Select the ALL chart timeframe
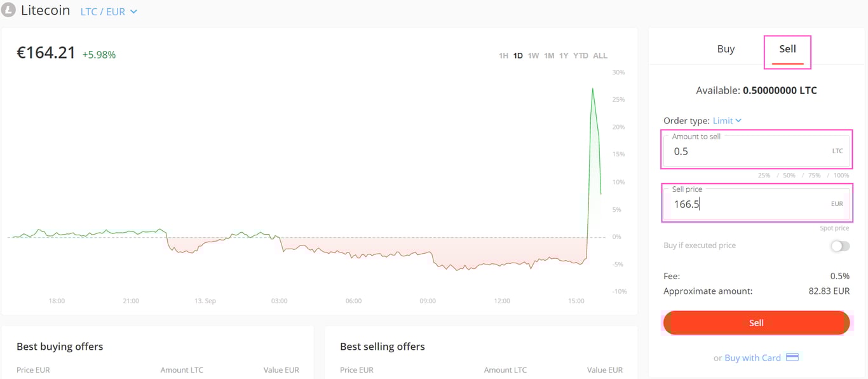Viewport: 868px width, 379px height. 600,56
